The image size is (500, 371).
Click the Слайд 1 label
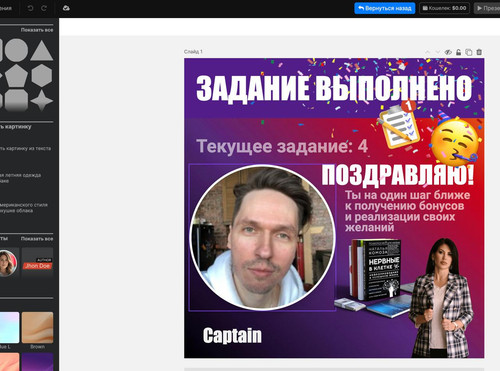click(x=193, y=52)
